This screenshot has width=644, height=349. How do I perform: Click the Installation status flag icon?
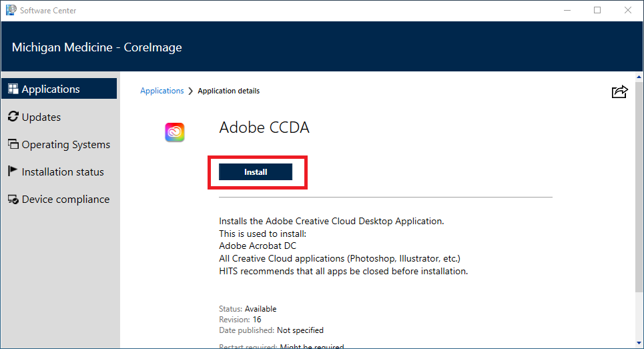13,171
